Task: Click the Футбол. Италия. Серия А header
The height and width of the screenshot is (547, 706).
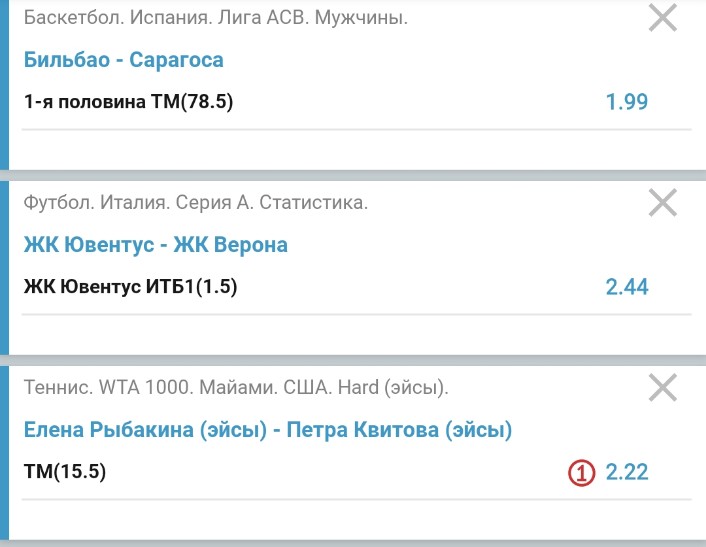Action: tap(195, 203)
